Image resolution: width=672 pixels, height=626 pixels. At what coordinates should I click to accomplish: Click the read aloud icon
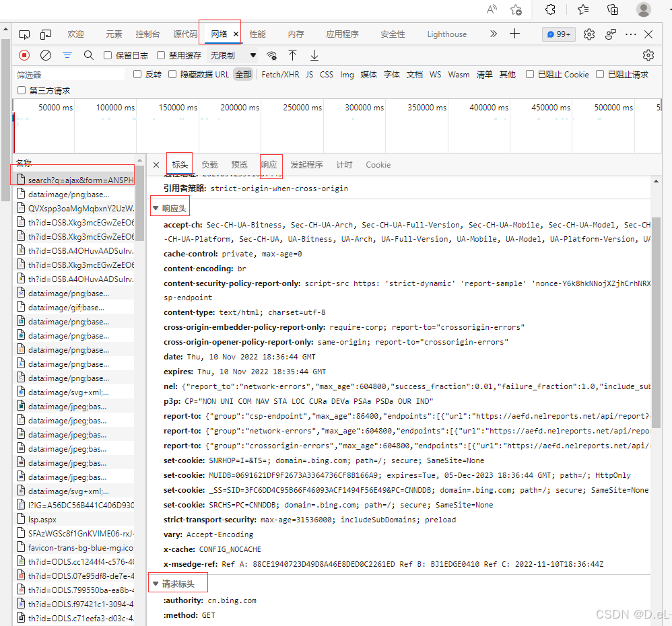pyautogui.click(x=492, y=9)
